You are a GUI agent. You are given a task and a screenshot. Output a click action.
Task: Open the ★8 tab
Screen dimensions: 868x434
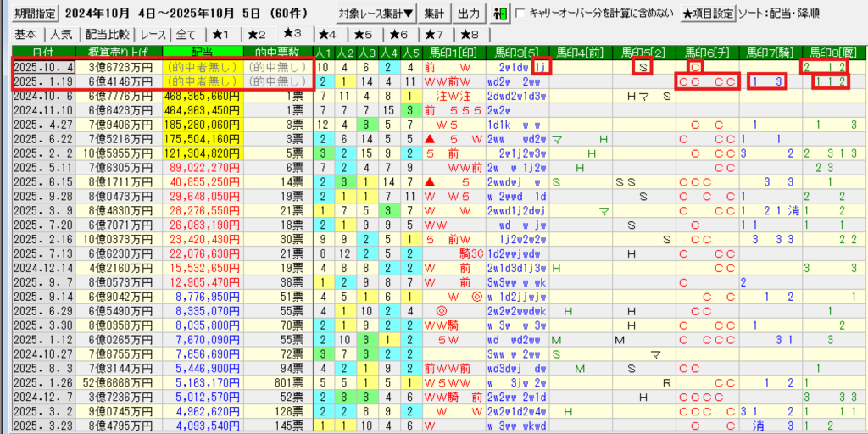[469, 35]
